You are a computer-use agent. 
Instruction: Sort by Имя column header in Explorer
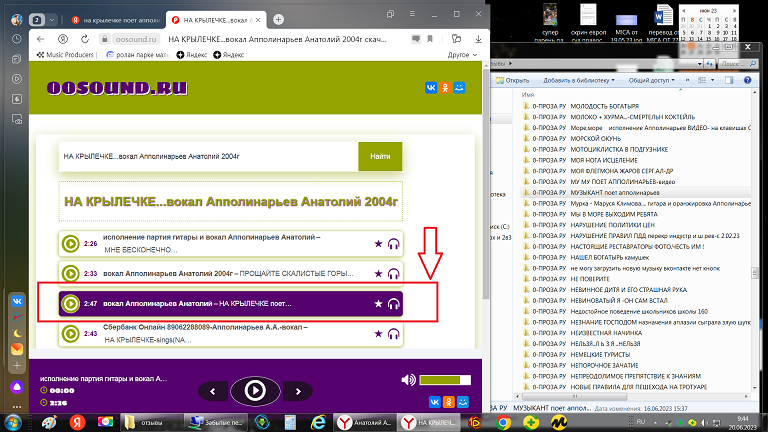pos(528,95)
